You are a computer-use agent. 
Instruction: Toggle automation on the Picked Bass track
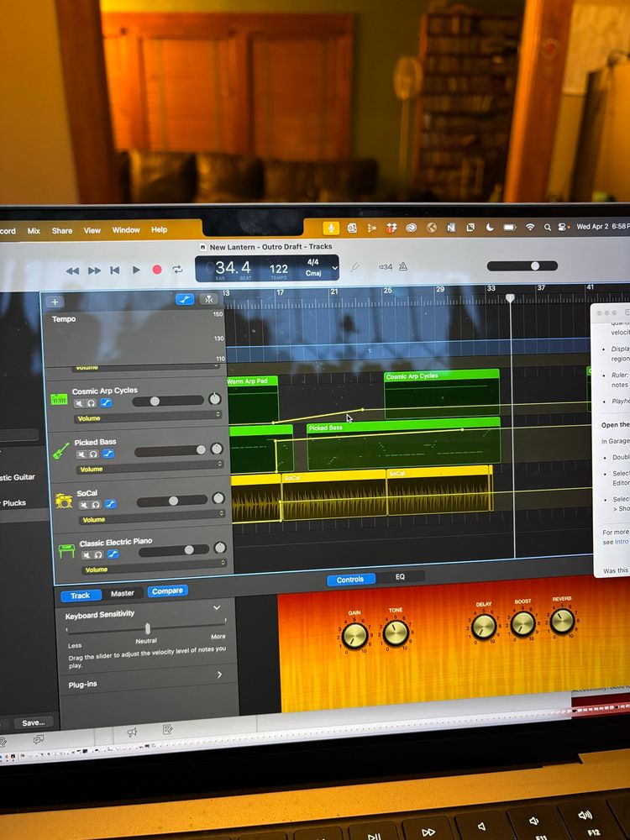point(108,454)
